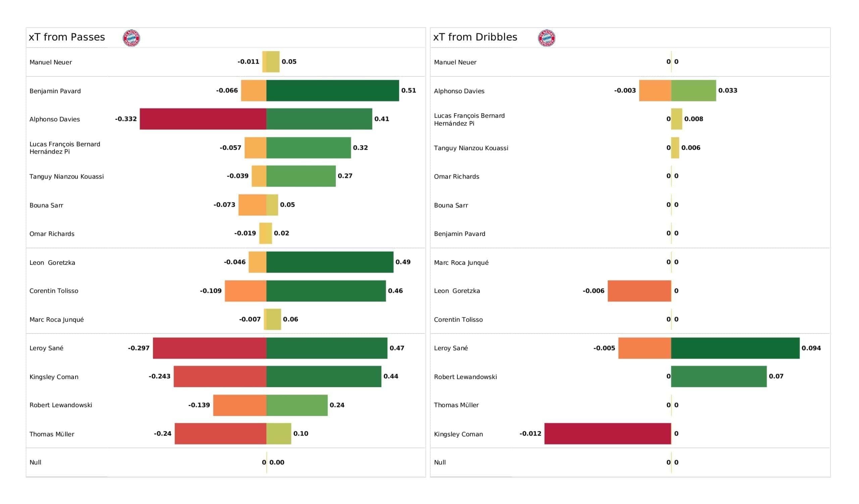Screen dimensions: 859x504
Task: Select Robert Lewandowski's green dribbles bar
Action: [x=718, y=376]
